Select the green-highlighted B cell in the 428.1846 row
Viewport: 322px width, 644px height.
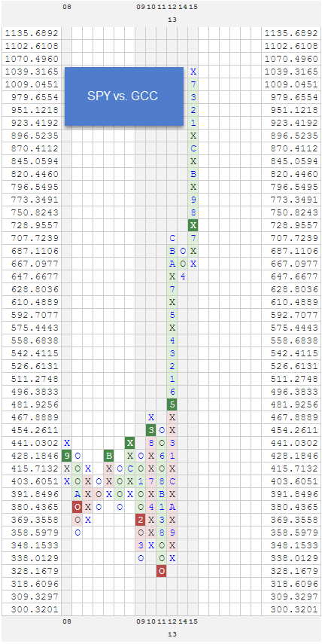[x=109, y=456]
